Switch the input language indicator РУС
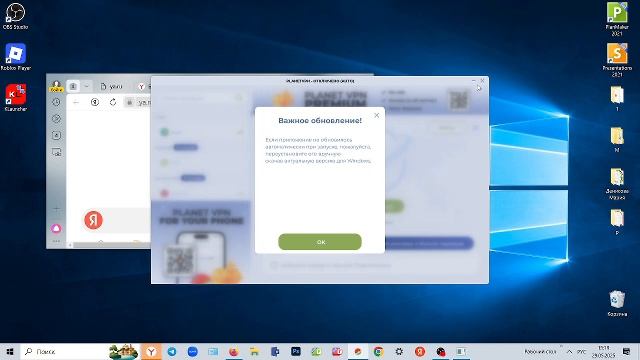The image size is (640, 360). (x=581, y=351)
